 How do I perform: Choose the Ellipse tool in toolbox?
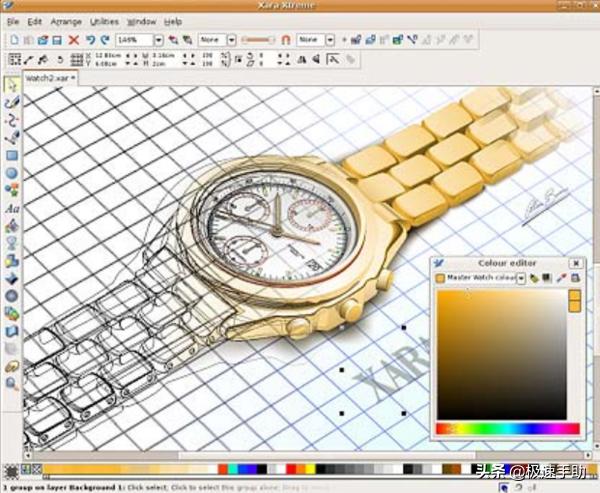coord(12,173)
